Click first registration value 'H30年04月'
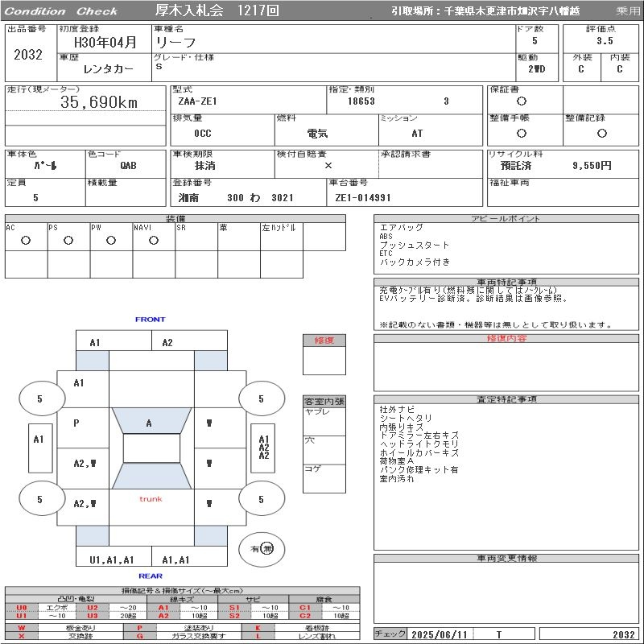Viewport: 644px width, 644px height. (x=105, y=42)
